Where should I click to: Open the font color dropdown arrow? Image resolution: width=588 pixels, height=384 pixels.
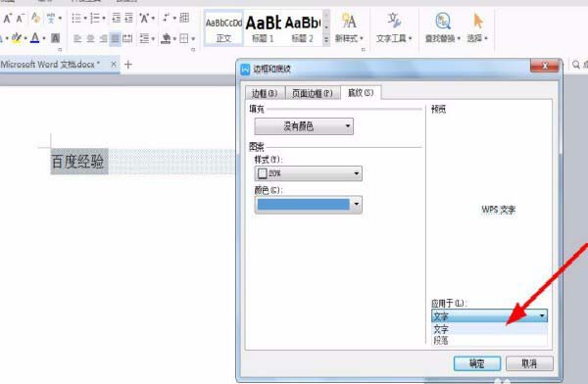[44, 38]
